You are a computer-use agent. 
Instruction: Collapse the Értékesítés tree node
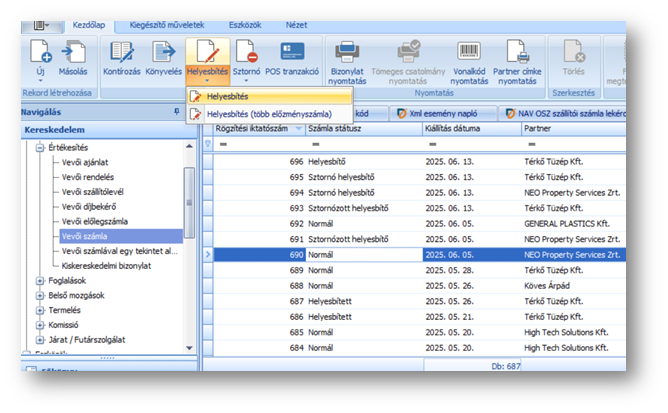click(x=41, y=146)
